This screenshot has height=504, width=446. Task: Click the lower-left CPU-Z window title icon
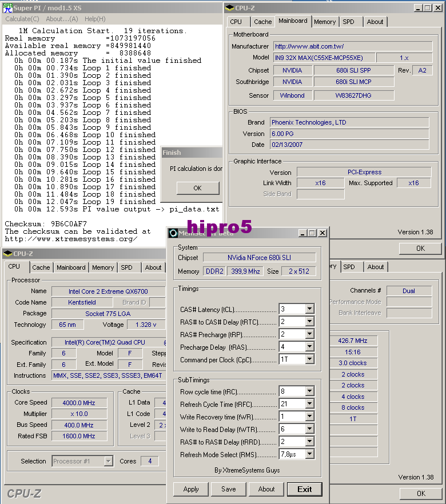click(7, 254)
